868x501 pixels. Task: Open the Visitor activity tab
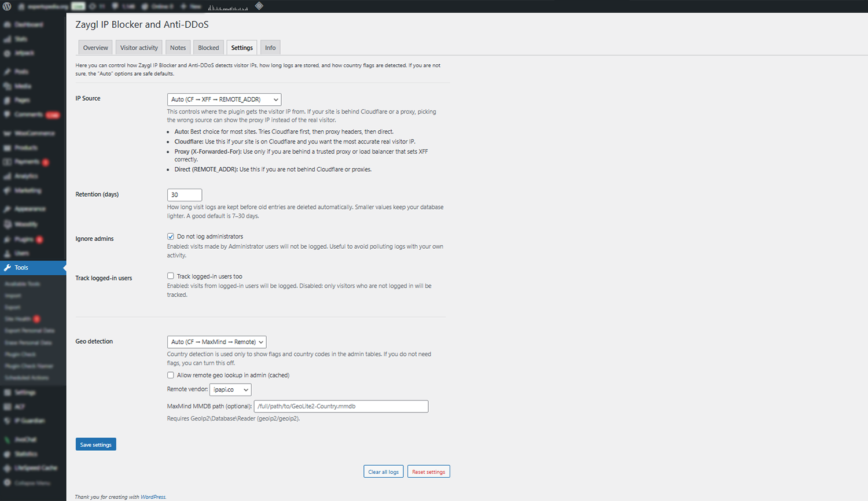coord(138,47)
